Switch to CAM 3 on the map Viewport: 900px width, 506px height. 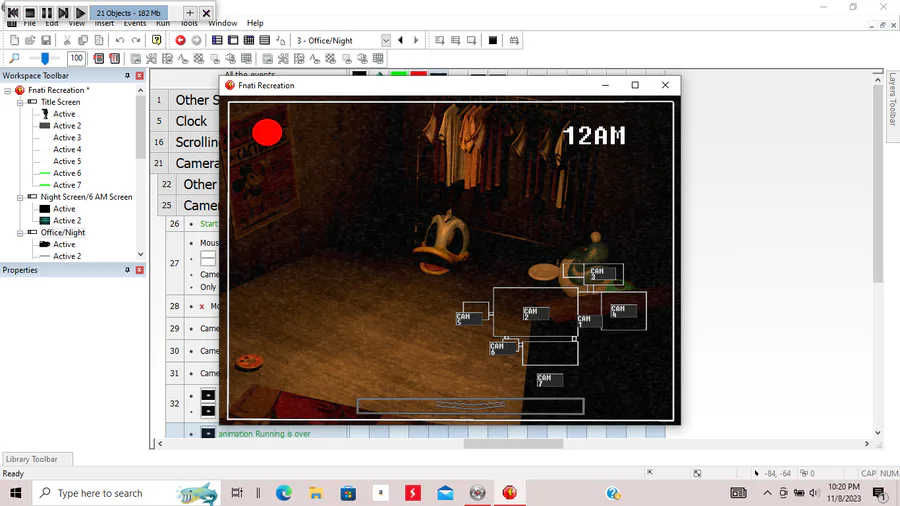(603, 274)
